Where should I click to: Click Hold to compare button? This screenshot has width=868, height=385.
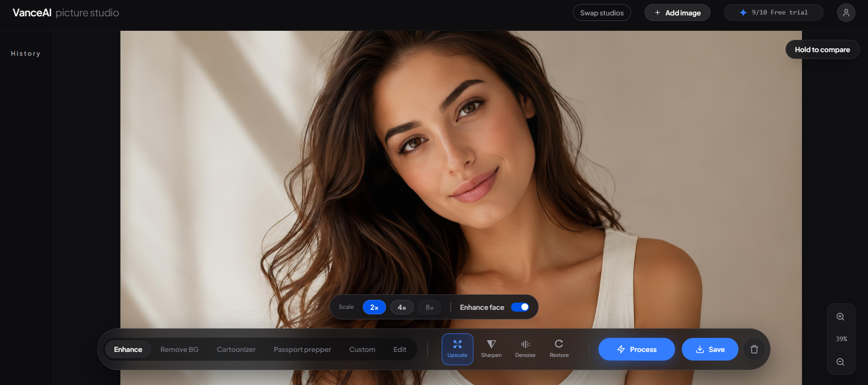pos(822,49)
